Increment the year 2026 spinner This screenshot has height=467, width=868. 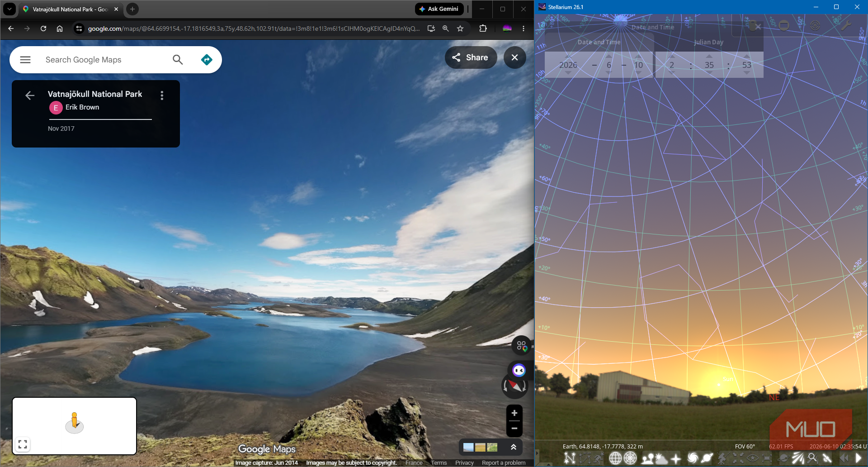pos(568,56)
